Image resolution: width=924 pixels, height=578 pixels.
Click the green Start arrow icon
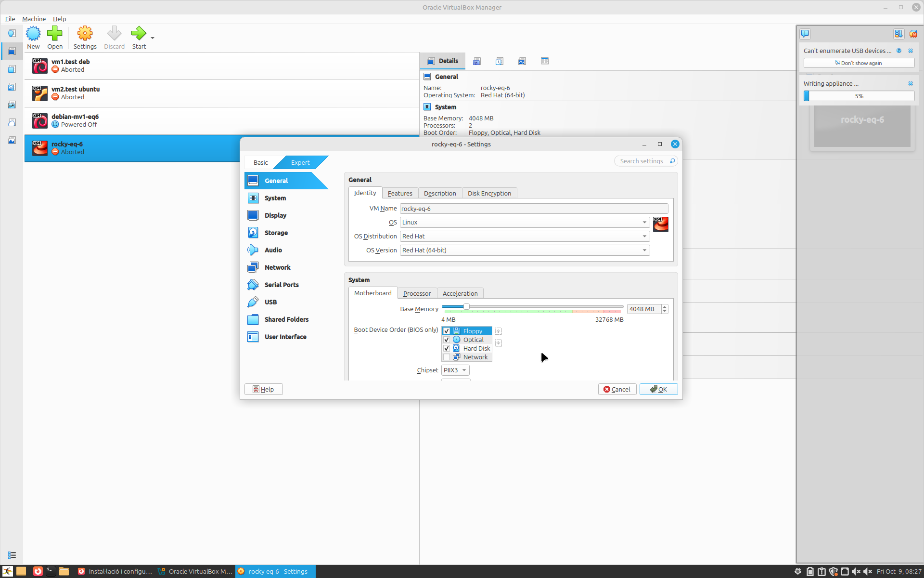(139, 38)
